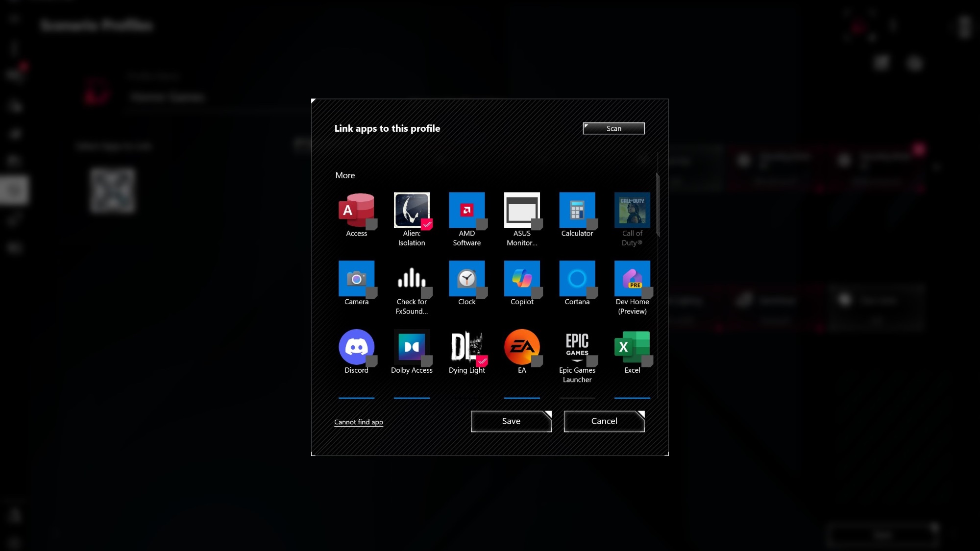Screen dimensions: 980x551
Task: Select the EA app icon
Action: tap(522, 347)
